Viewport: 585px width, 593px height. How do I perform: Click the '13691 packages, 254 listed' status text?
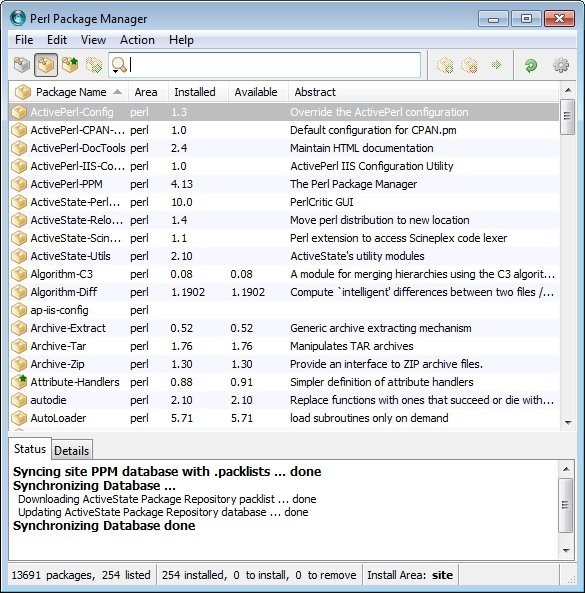(81, 575)
